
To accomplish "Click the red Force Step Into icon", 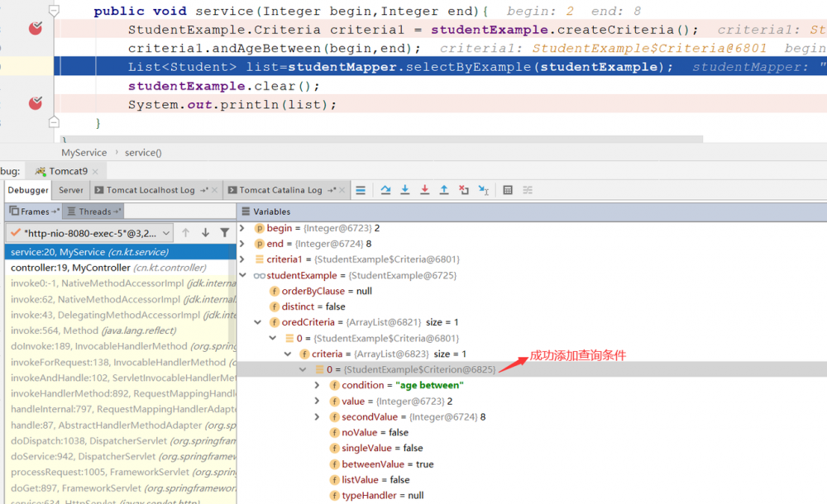I will click(425, 190).
